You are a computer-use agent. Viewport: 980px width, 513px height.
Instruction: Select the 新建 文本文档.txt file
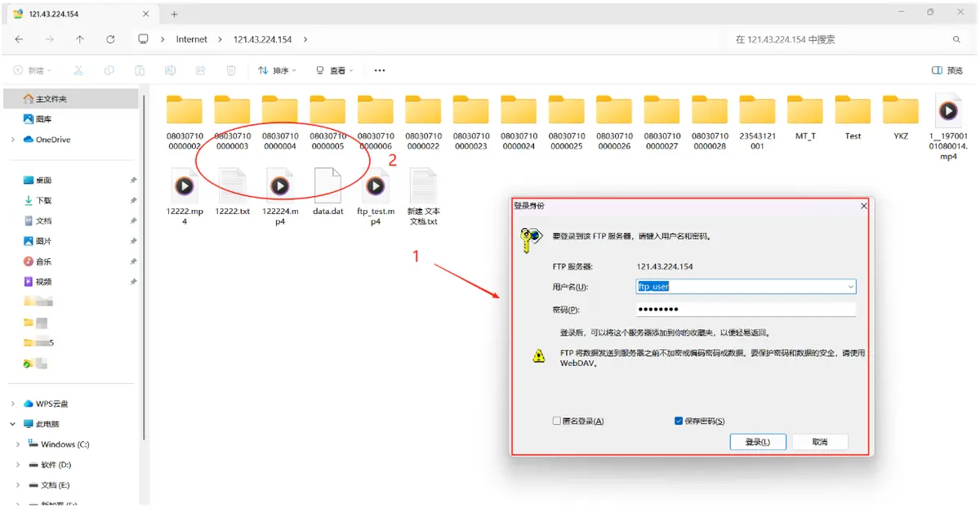tap(423, 196)
